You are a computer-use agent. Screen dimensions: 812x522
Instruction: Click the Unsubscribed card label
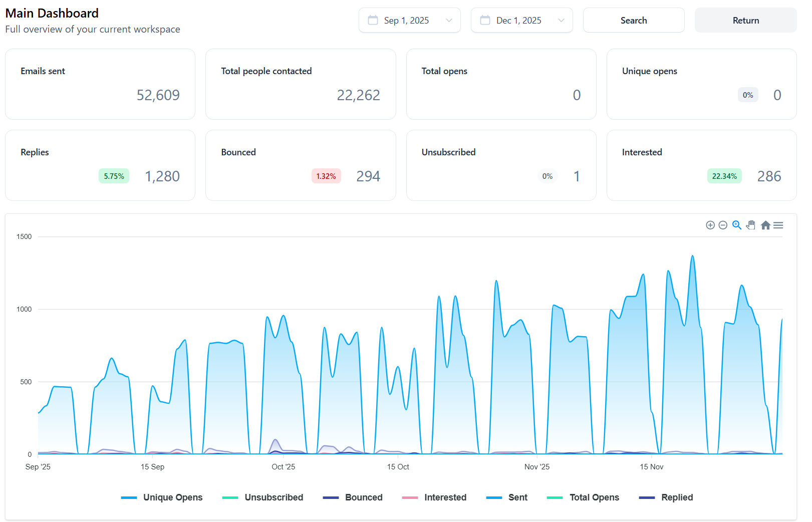point(448,152)
